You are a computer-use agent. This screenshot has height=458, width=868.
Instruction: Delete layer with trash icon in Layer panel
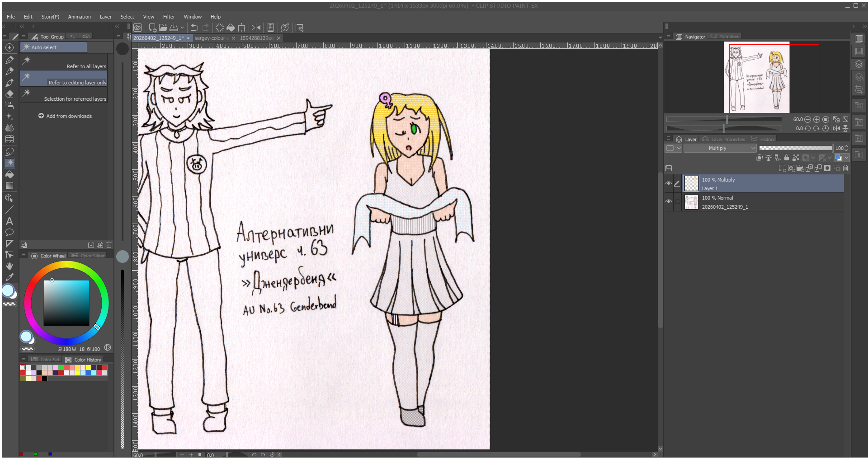(845, 168)
